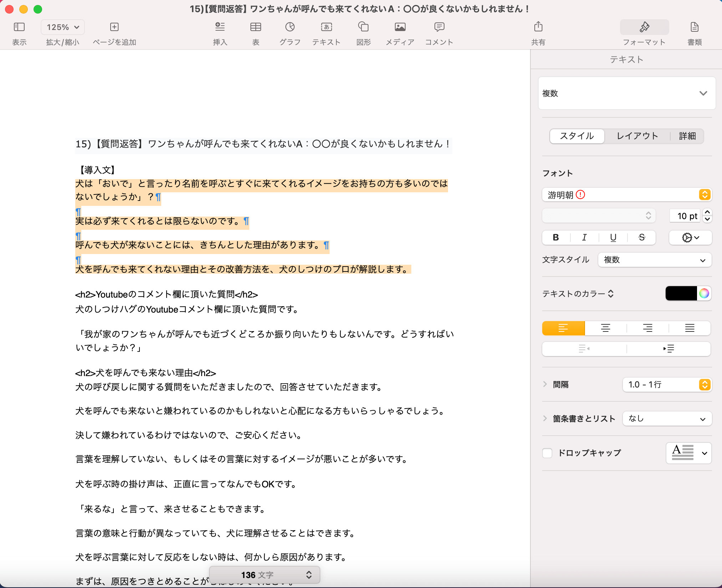Open the 表示 view options icon
Image resolution: width=722 pixels, height=588 pixels.
pos(19,27)
